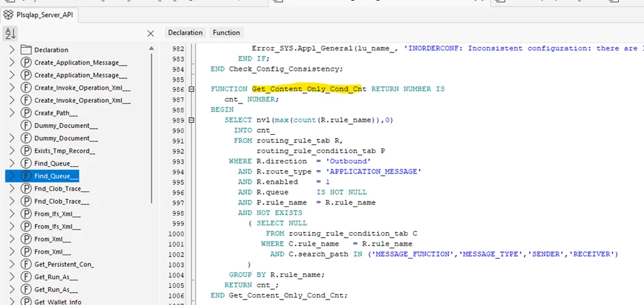Click Error_SYS.Appl_General call on line 982

pyautogui.click(x=303, y=48)
